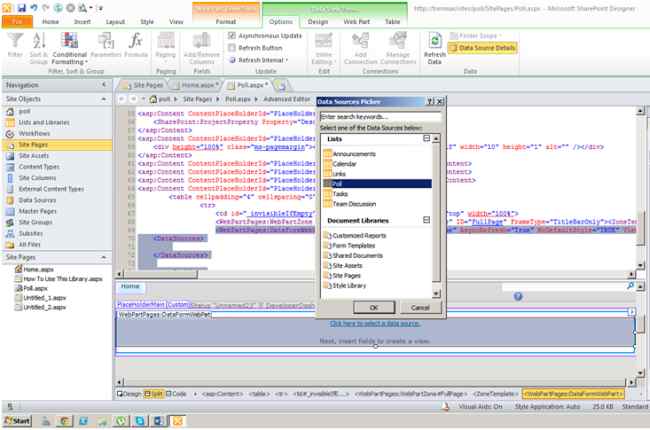650x430 pixels.
Task: Collapse the Site Objects section
Action: (x=103, y=99)
